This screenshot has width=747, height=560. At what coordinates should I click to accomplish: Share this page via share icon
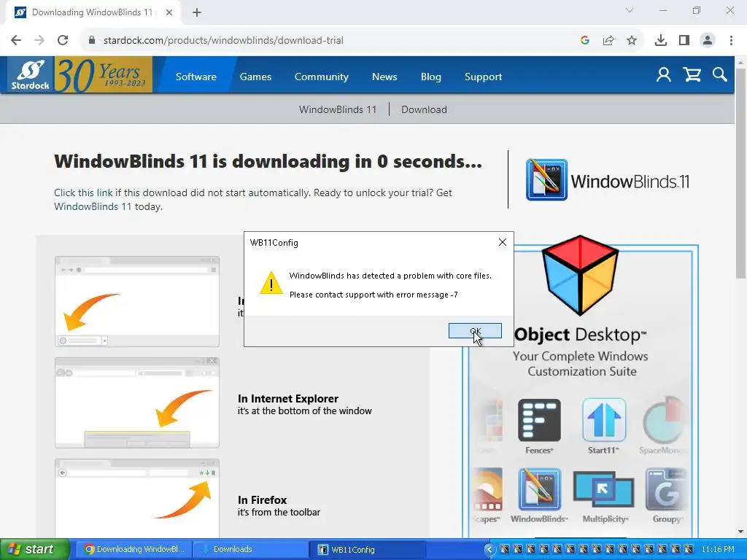pyautogui.click(x=608, y=41)
